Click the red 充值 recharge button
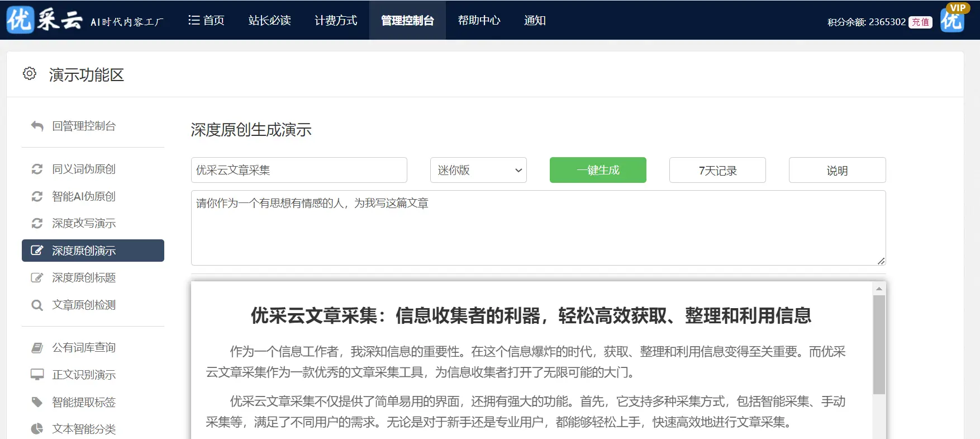This screenshot has height=439, width=980. pyautogui.click(x=920, y=22)
